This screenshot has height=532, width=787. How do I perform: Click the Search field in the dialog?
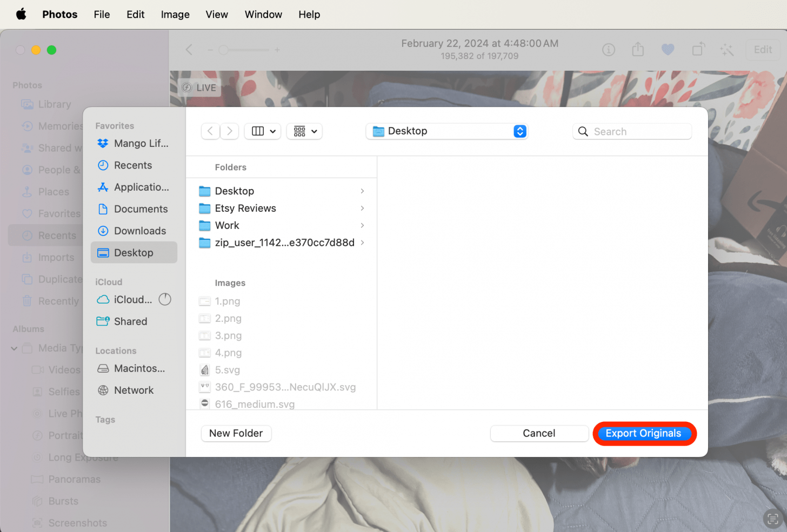click(x=632, y=131)
